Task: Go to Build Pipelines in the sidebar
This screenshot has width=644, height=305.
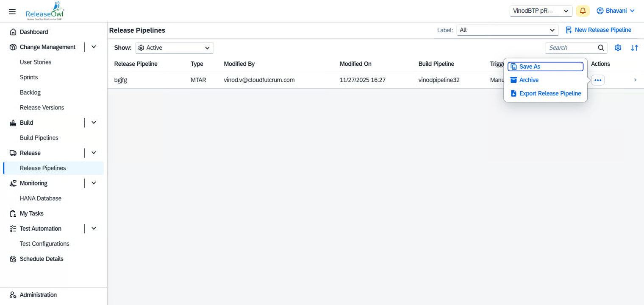Action: [x=39, y=138]
